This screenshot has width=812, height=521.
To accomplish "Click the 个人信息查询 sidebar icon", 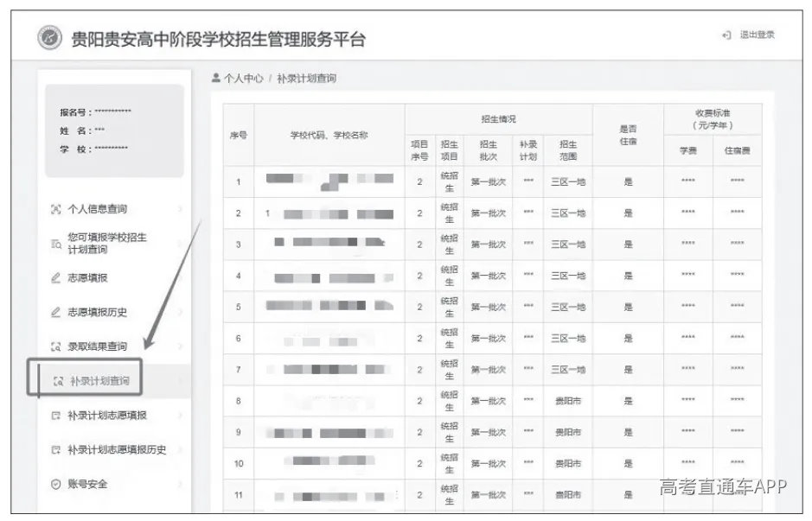I will click(x=56, y=209).
